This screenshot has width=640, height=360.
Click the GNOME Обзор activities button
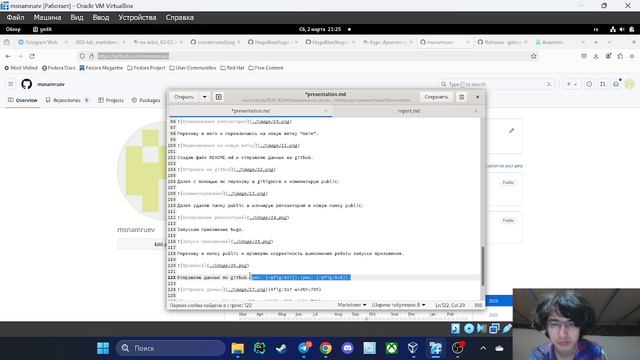(13, 29)
